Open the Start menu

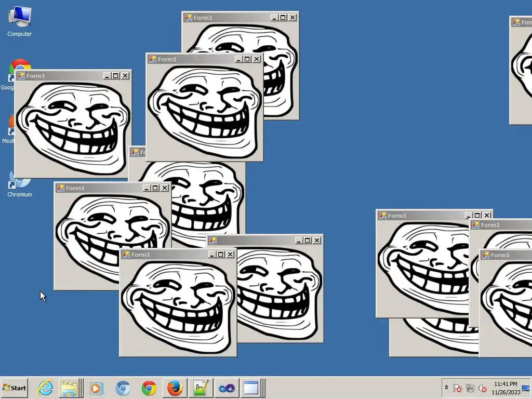(x=14, y=388)
